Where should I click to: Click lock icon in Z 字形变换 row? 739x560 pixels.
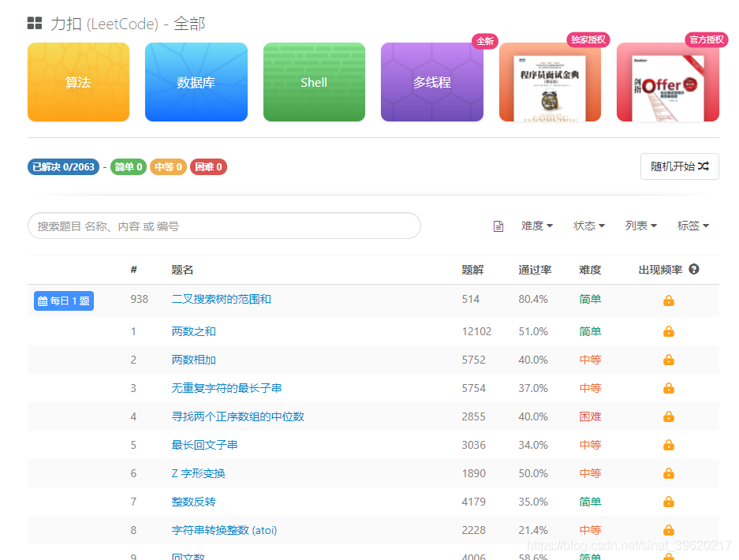click(x=669, y=473)
